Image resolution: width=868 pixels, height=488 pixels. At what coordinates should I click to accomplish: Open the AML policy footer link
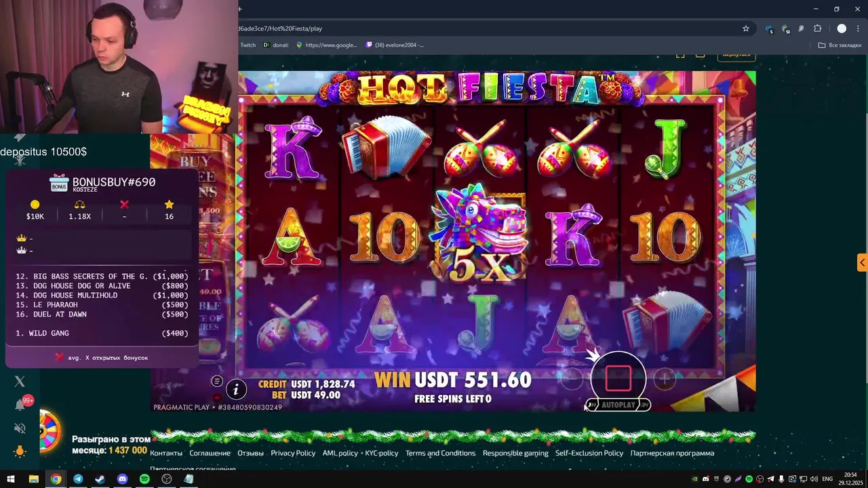tap(340, 453)
